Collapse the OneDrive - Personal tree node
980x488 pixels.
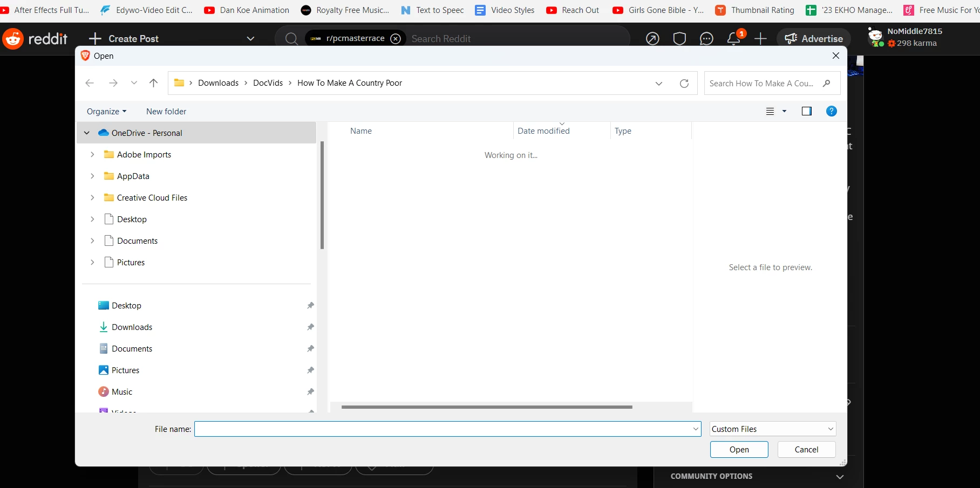point(87,133)
